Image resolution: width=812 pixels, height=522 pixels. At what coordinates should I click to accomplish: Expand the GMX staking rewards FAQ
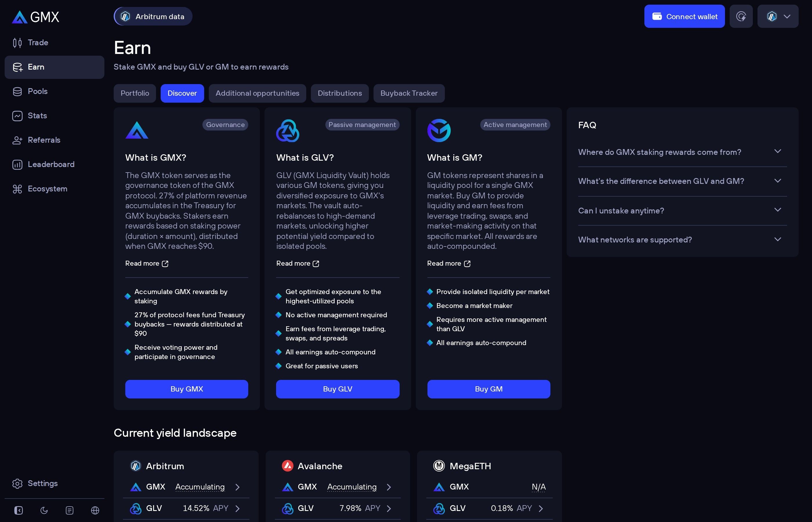point(682,152)
